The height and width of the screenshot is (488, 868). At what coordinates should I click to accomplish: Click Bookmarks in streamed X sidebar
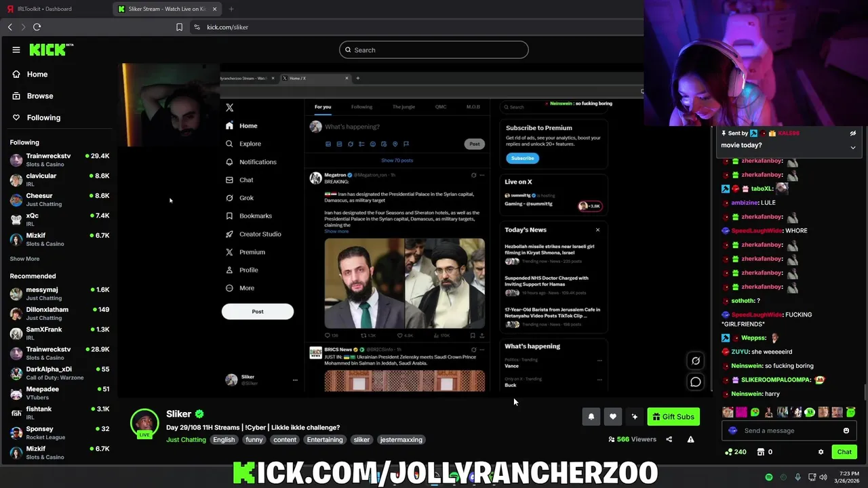coord(248,216)
